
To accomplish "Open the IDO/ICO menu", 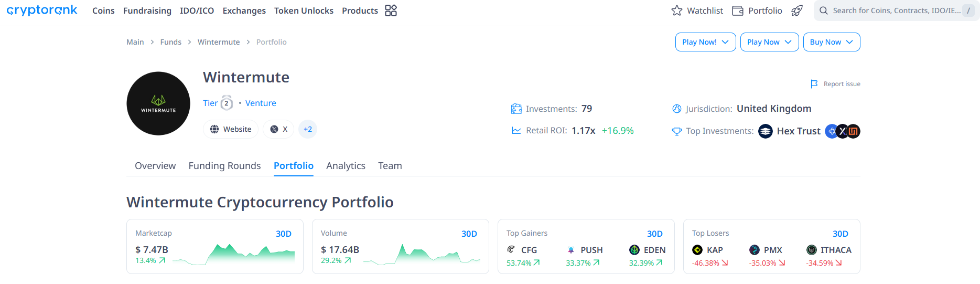I will point(197,10).
